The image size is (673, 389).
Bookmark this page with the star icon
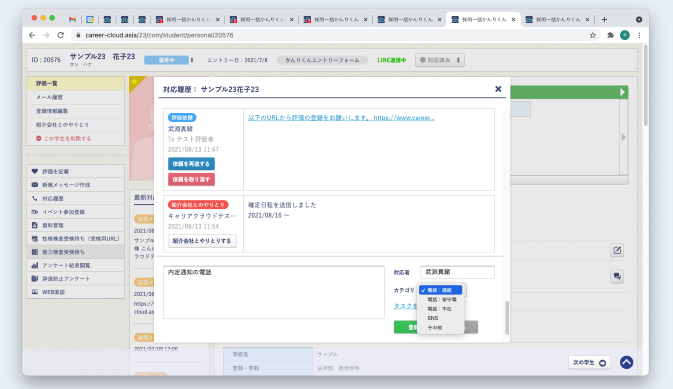593,35
